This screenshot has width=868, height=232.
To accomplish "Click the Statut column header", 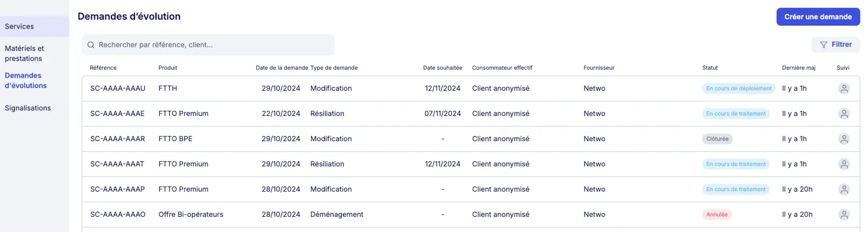I will click(x=710, y=68).
